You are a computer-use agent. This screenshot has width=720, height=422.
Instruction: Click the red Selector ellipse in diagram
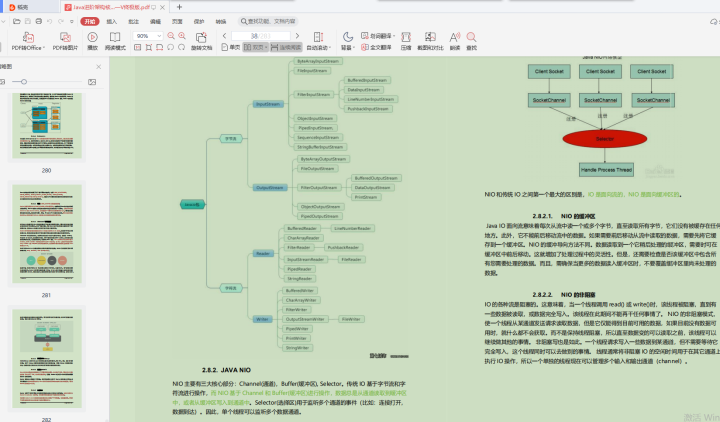[605, 139]
